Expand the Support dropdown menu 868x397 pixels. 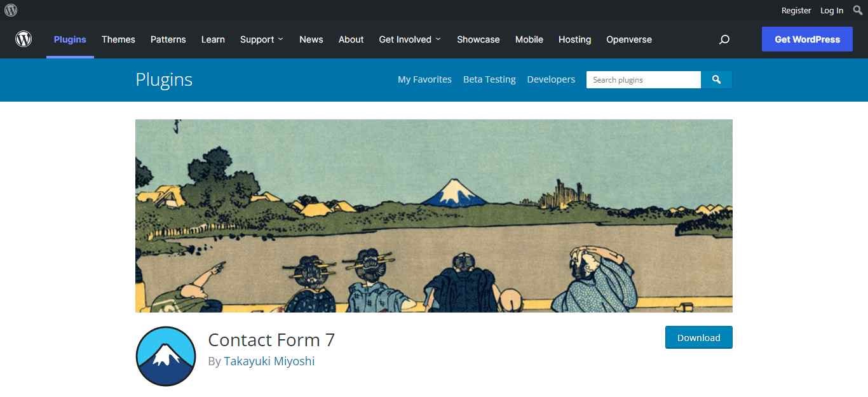pyautogui.click(x=262, y=39)
